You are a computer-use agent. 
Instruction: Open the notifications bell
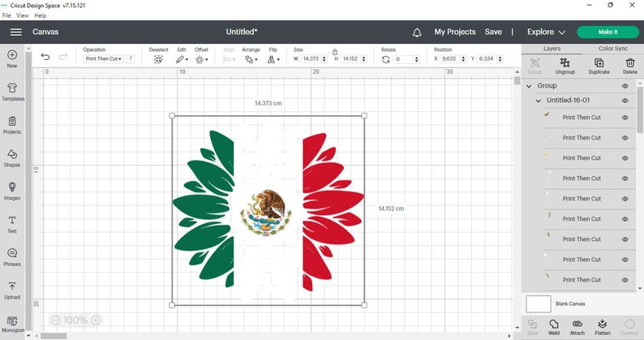(x=417, y=32)
